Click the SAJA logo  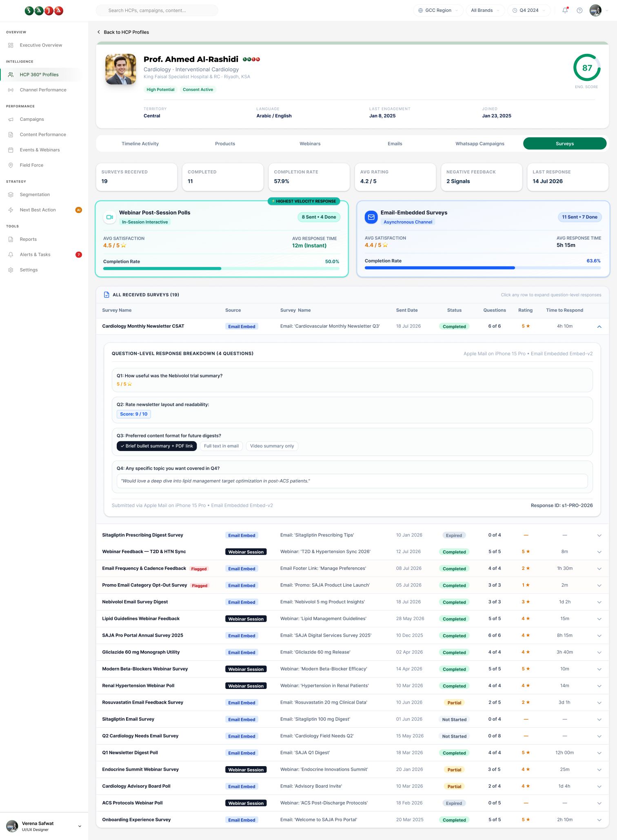tap(44, 11)
